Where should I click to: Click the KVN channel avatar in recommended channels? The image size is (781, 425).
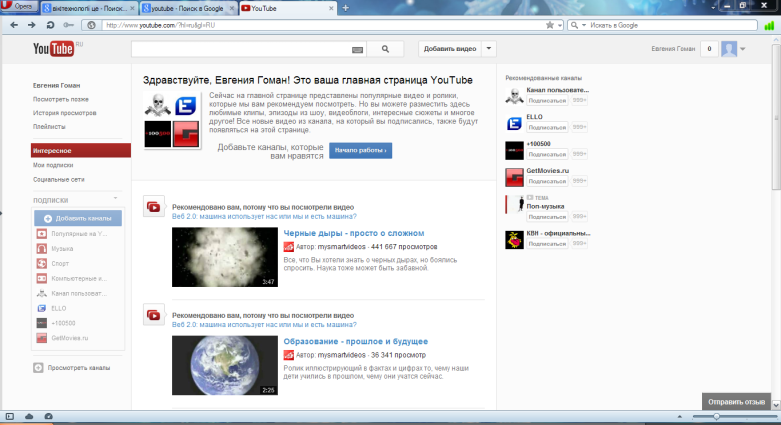coord(514,240)
